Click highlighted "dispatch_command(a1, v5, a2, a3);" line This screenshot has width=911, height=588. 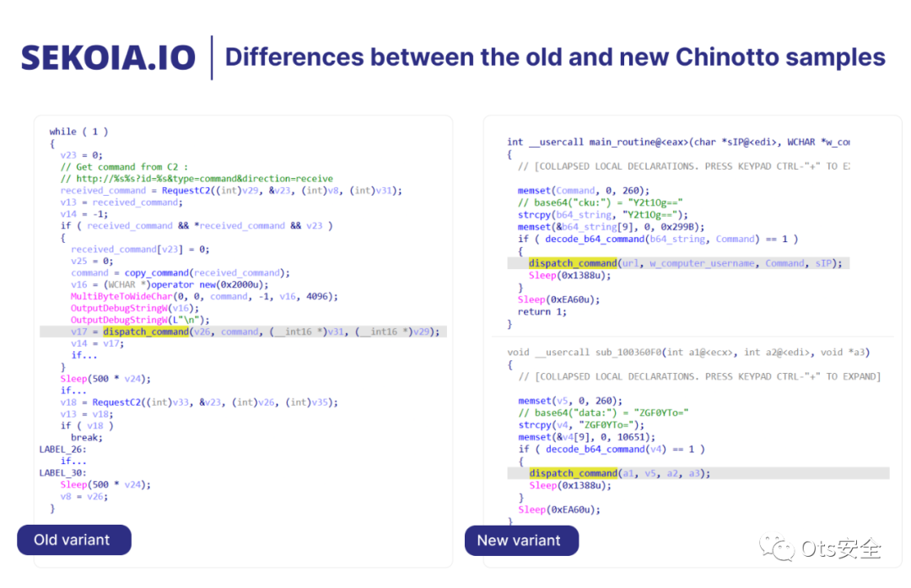(x=698, y=473)
